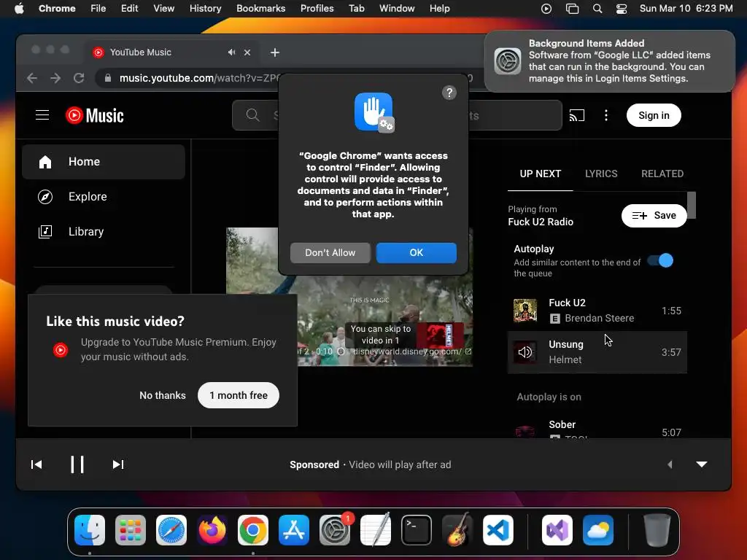Open a new browser tab
747x560 pixels.
(275, 52)
